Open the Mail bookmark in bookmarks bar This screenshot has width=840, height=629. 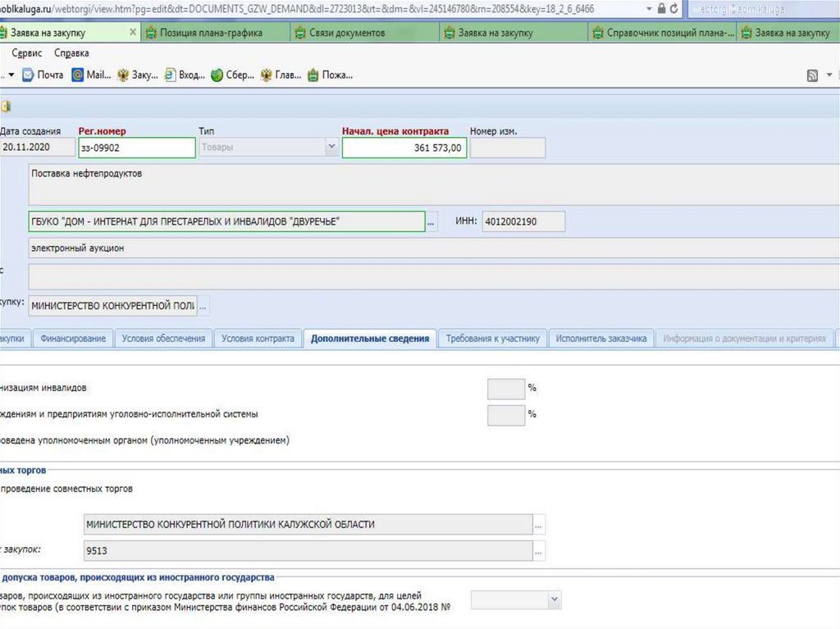click(91, 75)
